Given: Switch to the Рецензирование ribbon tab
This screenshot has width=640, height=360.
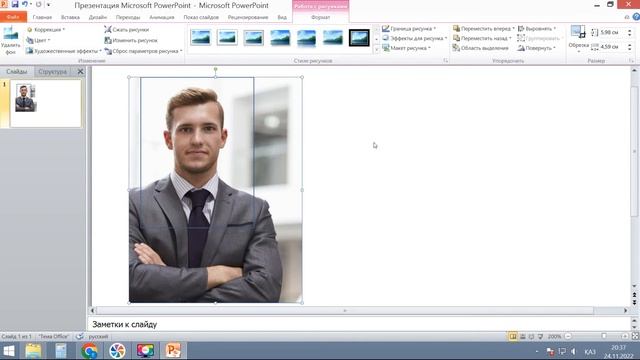Looking at the screenshot, I should pyautogui.click(x=248, y=17).
